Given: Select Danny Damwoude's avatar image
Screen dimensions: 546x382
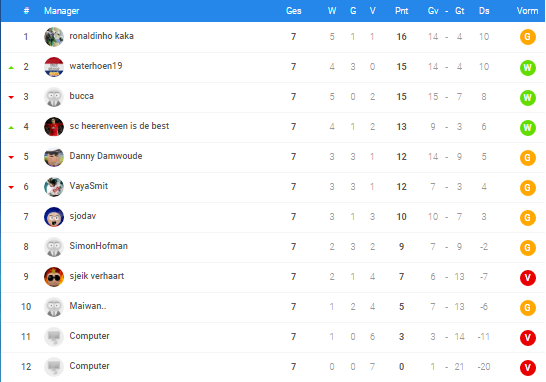Looking at the screenshot, I should point(54,157).
